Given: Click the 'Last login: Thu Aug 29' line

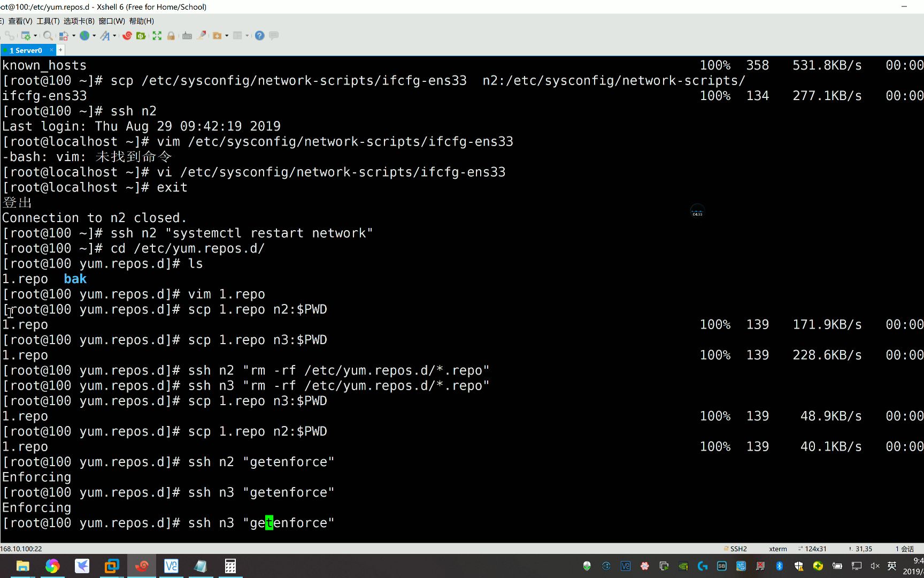Looking at the screenshot, I should [141, 126].
